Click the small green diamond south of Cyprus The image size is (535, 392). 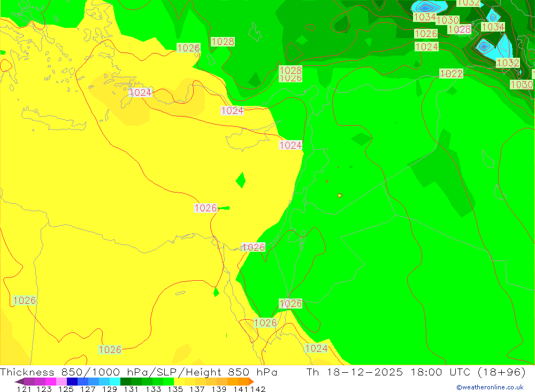pyautogui.click(x=241, y=180)
